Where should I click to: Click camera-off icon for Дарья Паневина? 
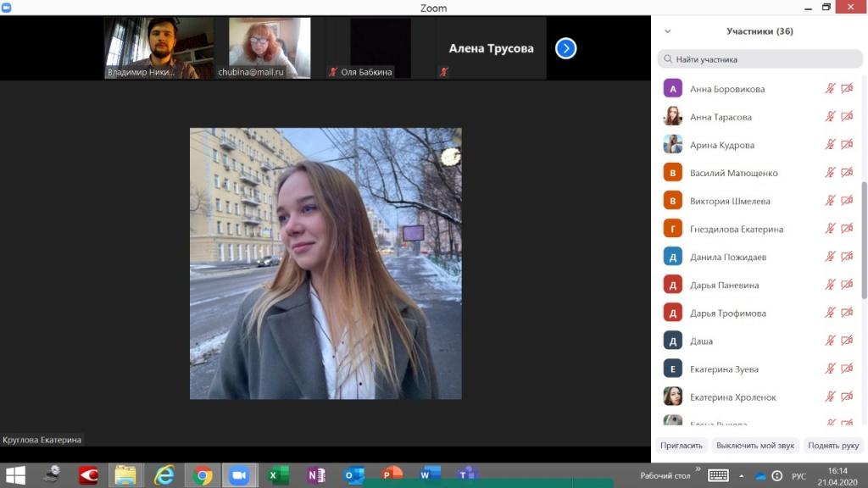[x=847, y=285]
